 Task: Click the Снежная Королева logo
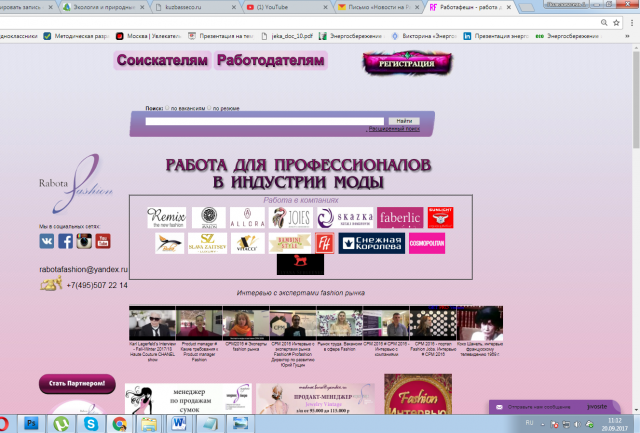pos(371,243)
